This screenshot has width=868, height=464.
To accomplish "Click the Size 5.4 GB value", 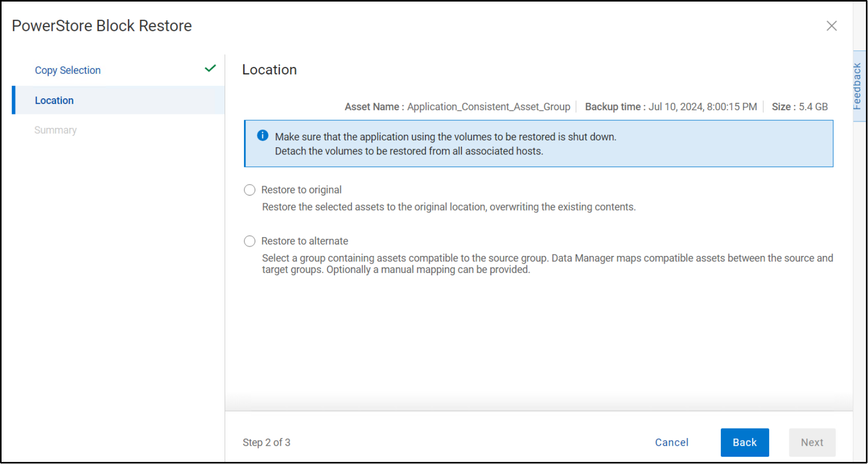I will (813, 107).
